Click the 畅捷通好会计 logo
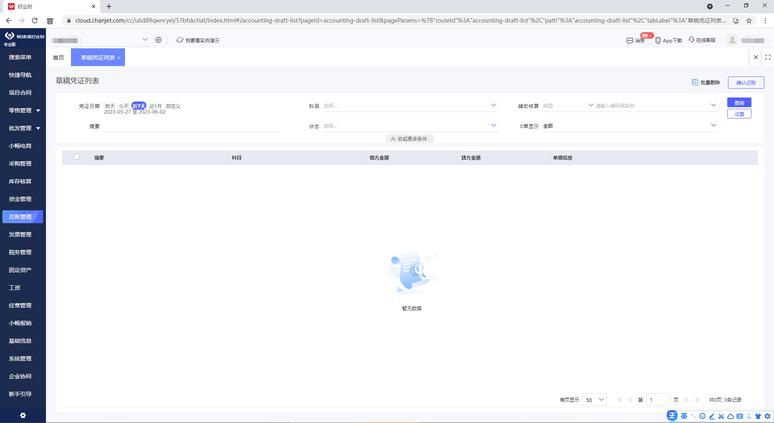Viewport: 774px width, 423px height. click(x=23, y=38)
